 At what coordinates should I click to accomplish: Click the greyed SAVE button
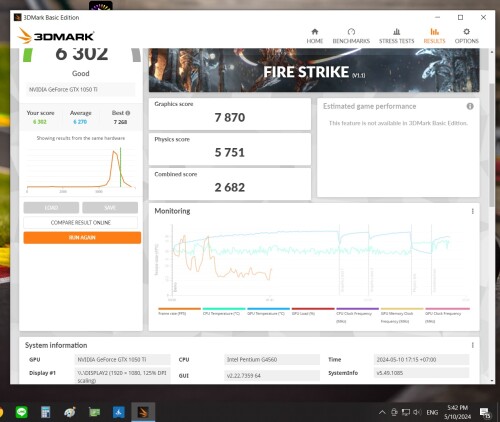pyautogui.click(x=110, y=208)
